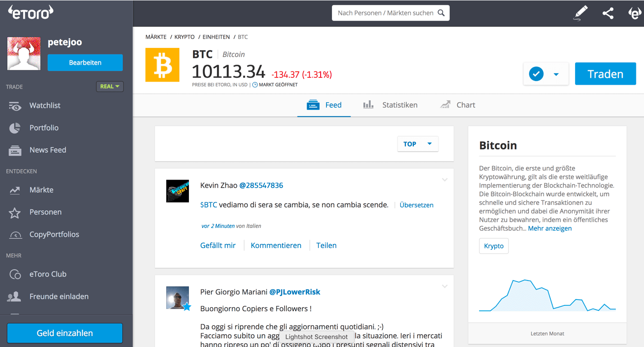
Task: Click EINHEITEN in the breadcrumb
Action: pos(216,37)
